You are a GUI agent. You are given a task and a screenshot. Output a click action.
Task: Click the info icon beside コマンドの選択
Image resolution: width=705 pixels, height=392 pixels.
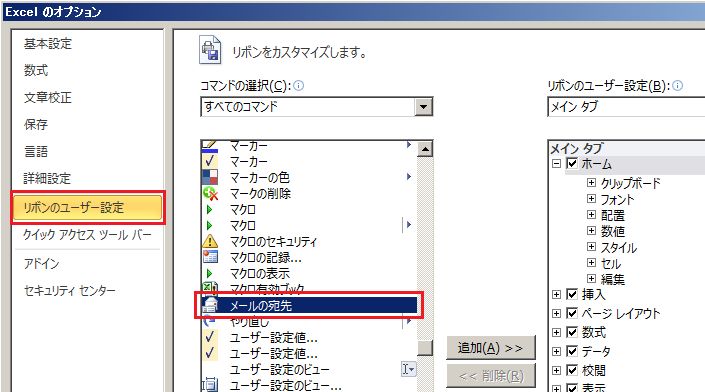pos(298,85)
